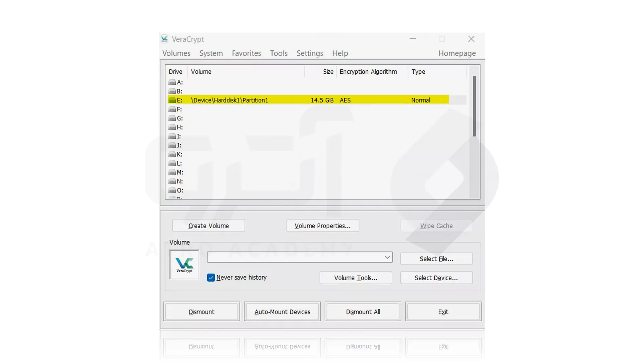Select the drive N: icon

[172, 181]
